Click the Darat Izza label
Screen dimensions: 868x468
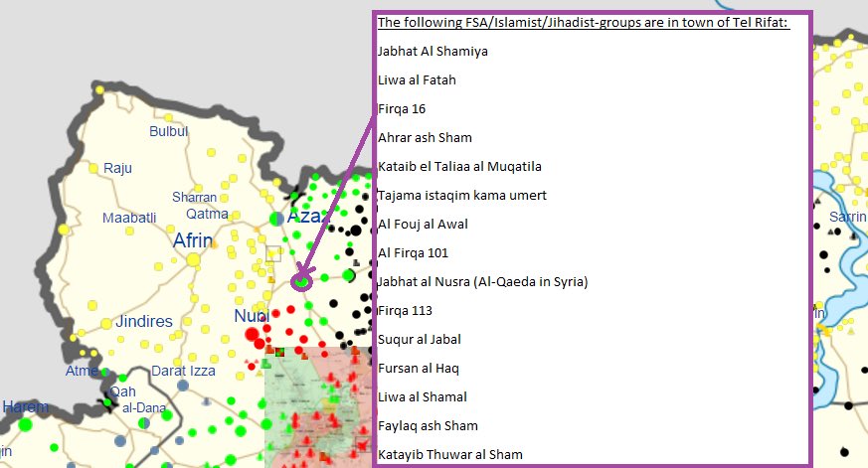(x=183, y=371)
